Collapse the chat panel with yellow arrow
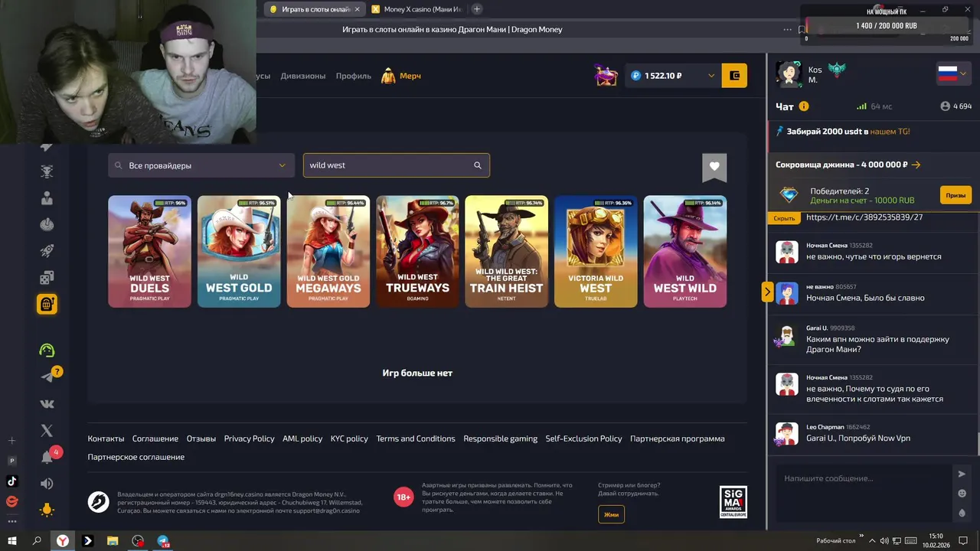The image size is (980, 551). click(x=767, y=292)
